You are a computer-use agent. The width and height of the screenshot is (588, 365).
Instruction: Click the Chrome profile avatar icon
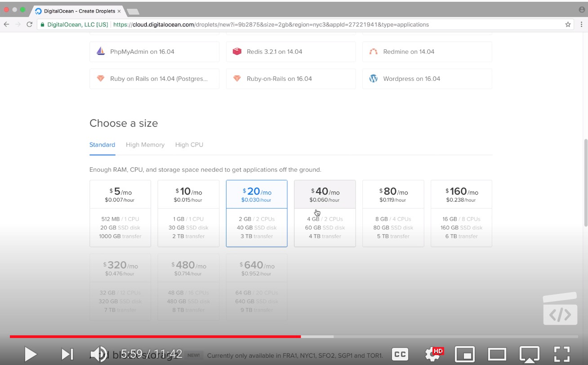(582, 9)
